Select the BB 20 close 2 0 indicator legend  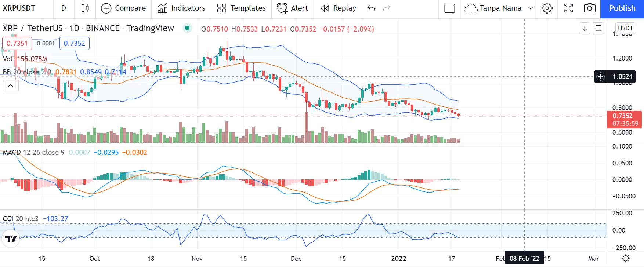pos(27,72)
